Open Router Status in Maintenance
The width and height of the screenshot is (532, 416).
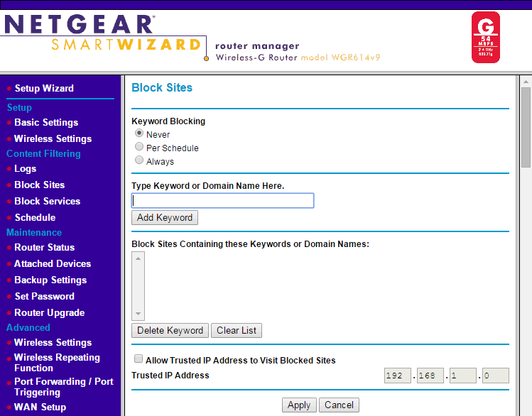point(44,247)
